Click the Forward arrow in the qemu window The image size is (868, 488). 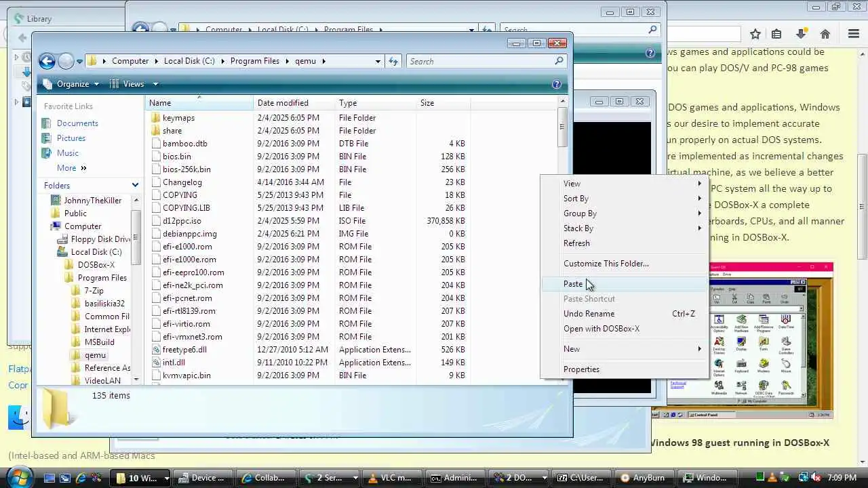tap(66, 61)
